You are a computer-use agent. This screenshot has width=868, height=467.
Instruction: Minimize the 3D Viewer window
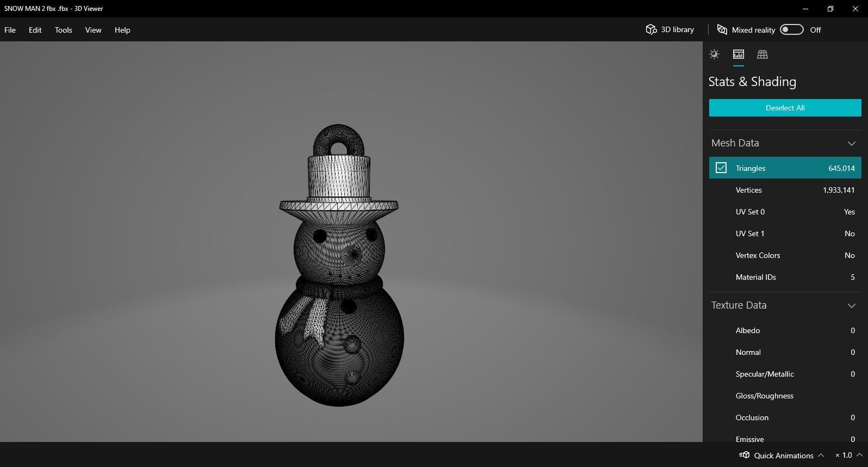point(805,9)
